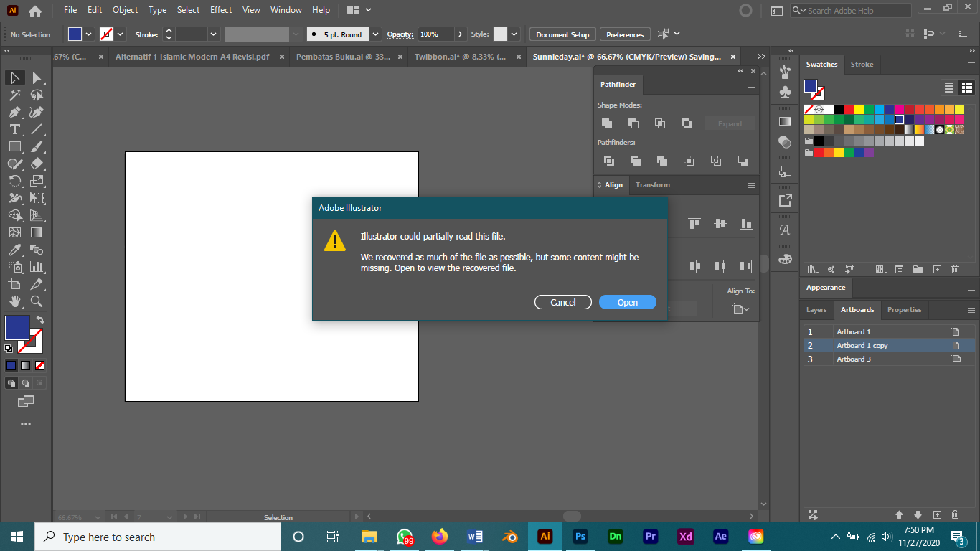Select the Eraser tool
This screenshot has height=551, width=980.
tap(37, 164)
